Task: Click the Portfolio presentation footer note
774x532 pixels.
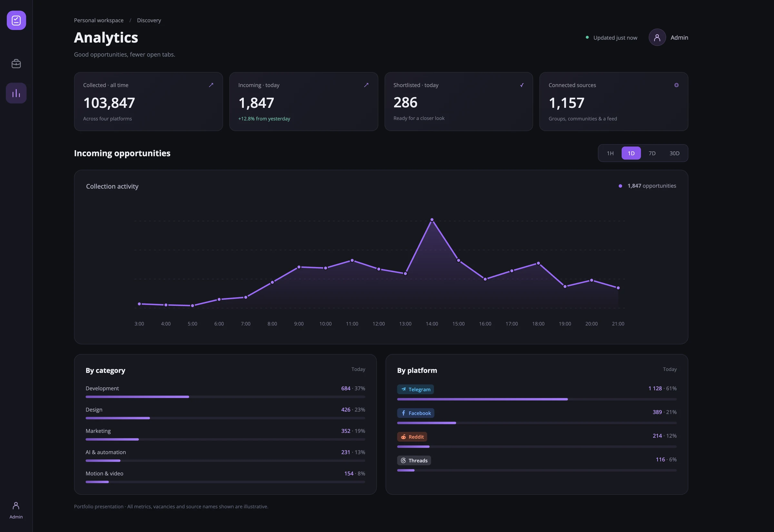Action: (x=171, y=507)
